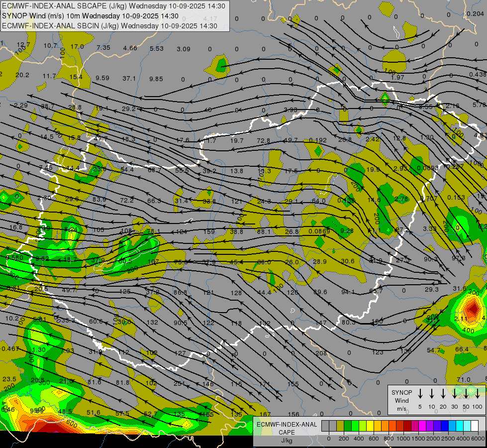This screenshot has width=487, height=448.
Task: Click the '159' value on the map
Action: (209, 231)
